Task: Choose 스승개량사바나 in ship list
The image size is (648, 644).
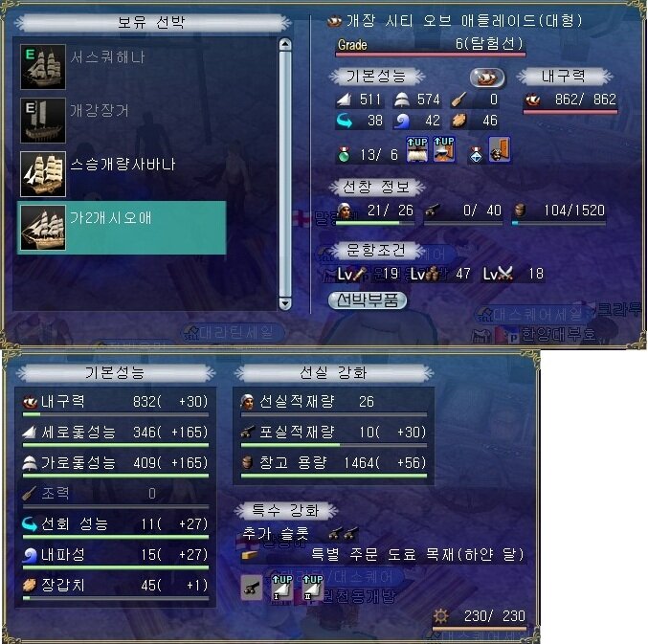Action: 122,174
